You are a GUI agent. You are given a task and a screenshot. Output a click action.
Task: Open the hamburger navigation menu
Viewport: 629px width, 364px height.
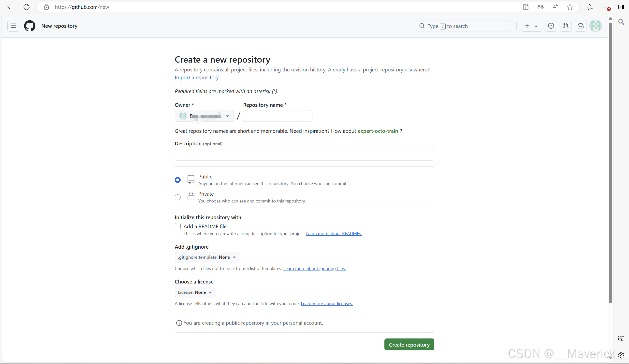13,26
